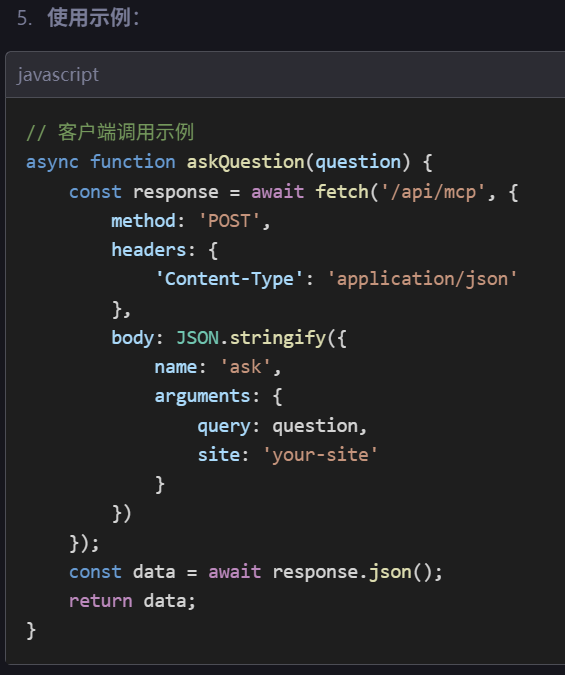The height and width of the screenshot is (675, 565).
Task: Click the headers property key
Action: (x=149, y=250)
